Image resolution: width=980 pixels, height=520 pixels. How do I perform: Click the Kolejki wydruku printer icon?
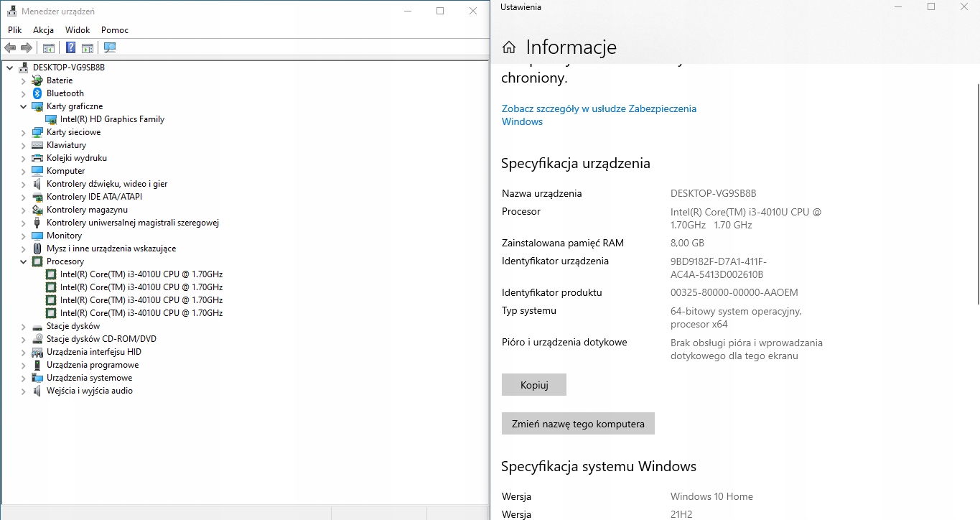pyautogui.click(x=37, y=158)
